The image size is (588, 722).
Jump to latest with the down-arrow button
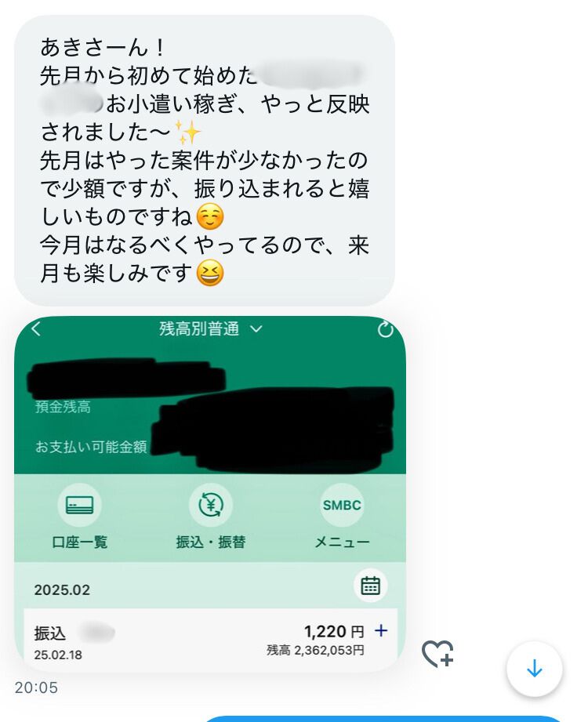[534, 668]
